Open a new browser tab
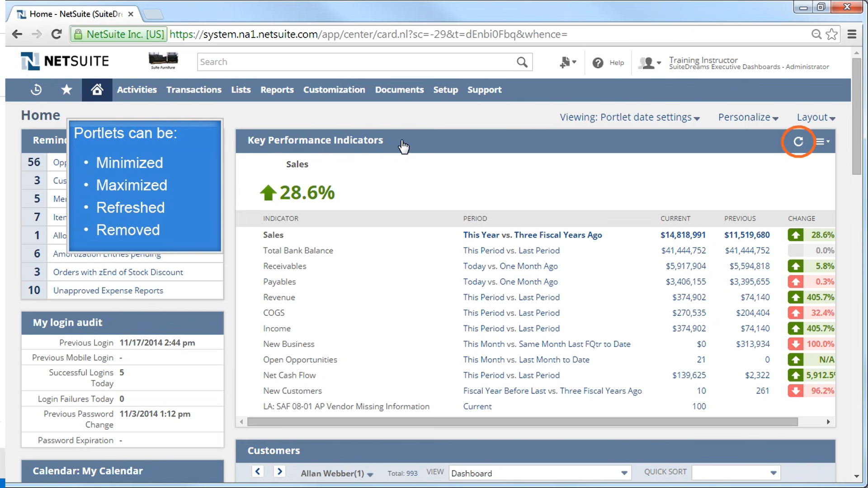 153,14
